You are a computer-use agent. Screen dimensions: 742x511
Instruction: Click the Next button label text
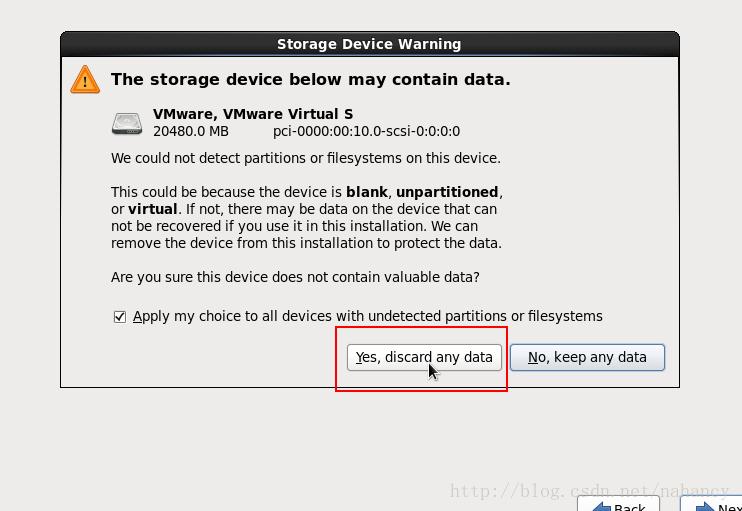tap(730, 507)
